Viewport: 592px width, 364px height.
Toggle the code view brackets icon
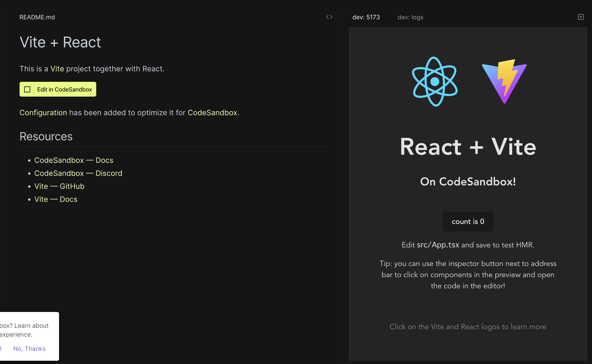329,17
